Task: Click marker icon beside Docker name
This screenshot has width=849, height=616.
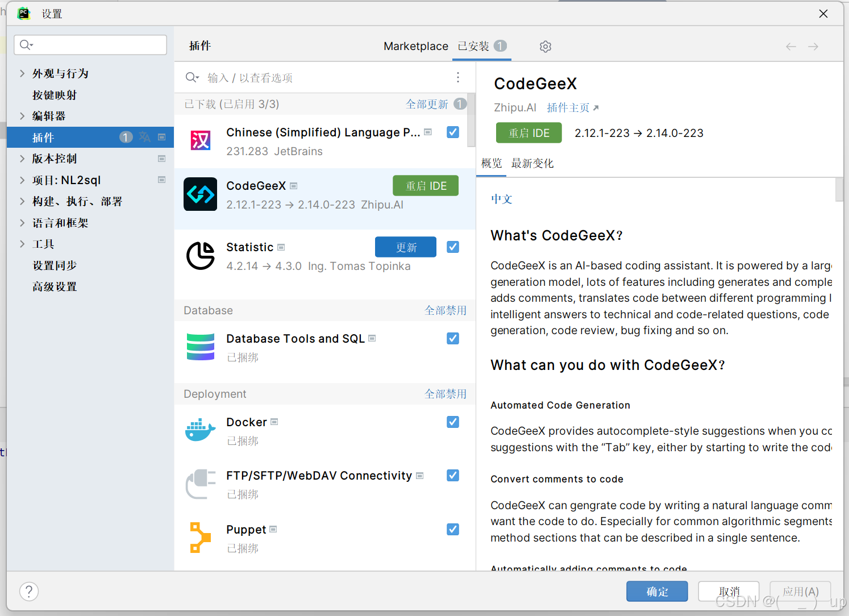Action: tap(274, 422)
